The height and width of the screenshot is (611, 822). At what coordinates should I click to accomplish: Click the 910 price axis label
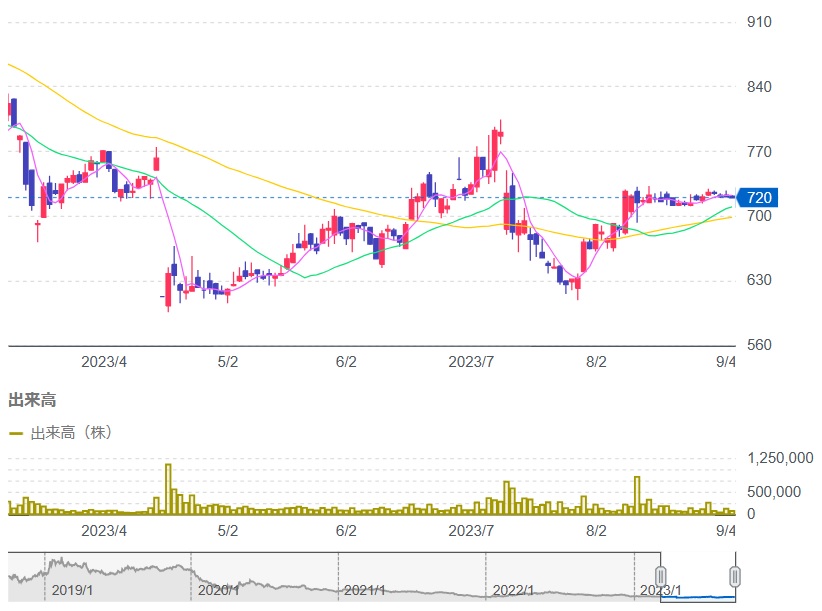(759, 22)
